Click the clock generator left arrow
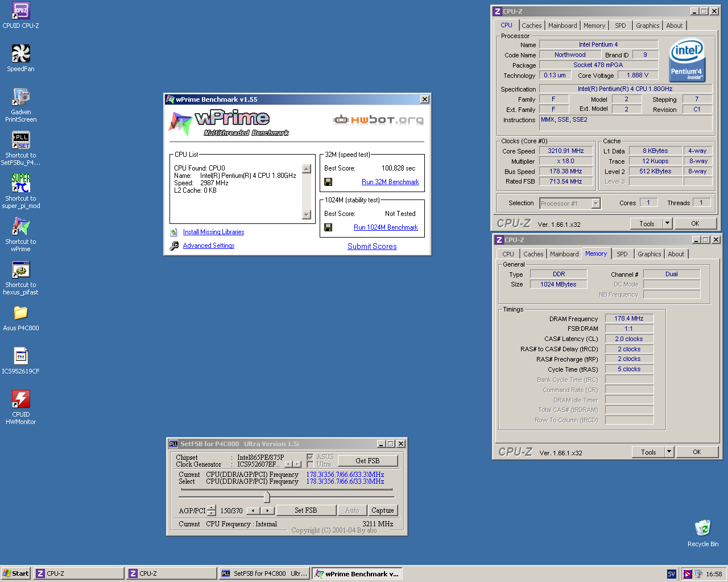The image size is (728, 582). [288, 464]
